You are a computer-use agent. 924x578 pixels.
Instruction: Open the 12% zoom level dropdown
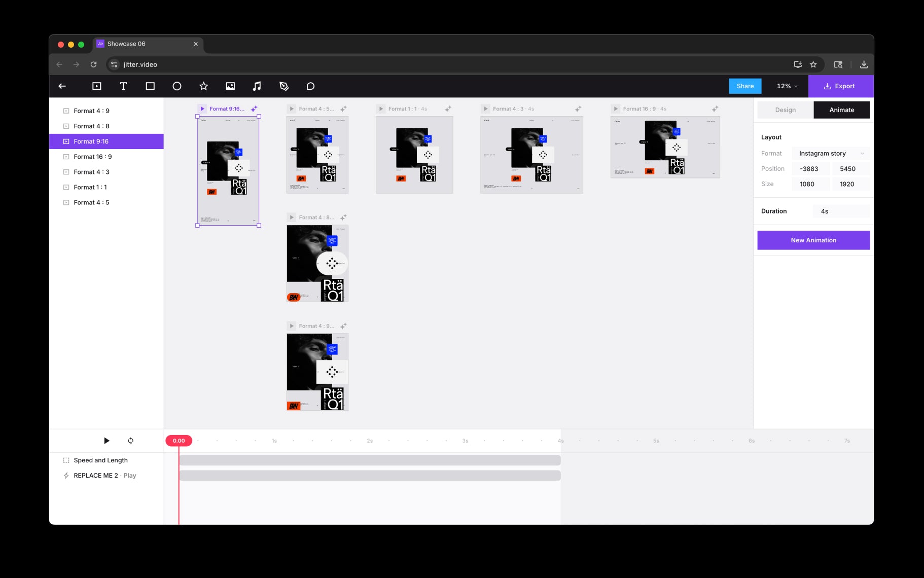pos(787,86)
